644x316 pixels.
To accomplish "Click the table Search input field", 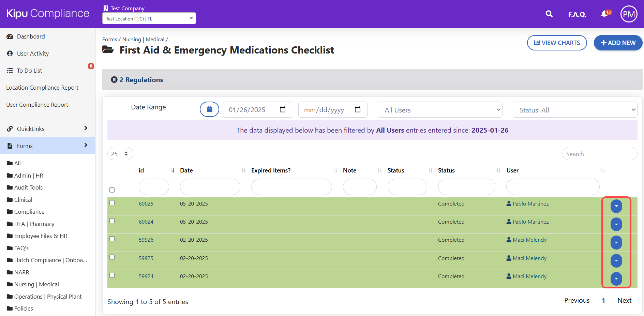I will coord(599,154).
